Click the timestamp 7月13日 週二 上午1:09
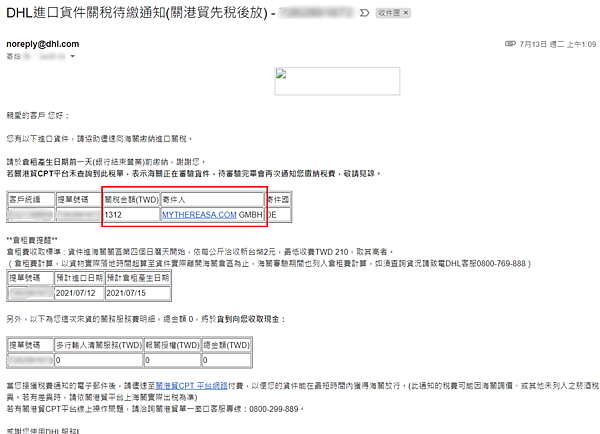Screen dimensions: 600x434 pos(558,44)
